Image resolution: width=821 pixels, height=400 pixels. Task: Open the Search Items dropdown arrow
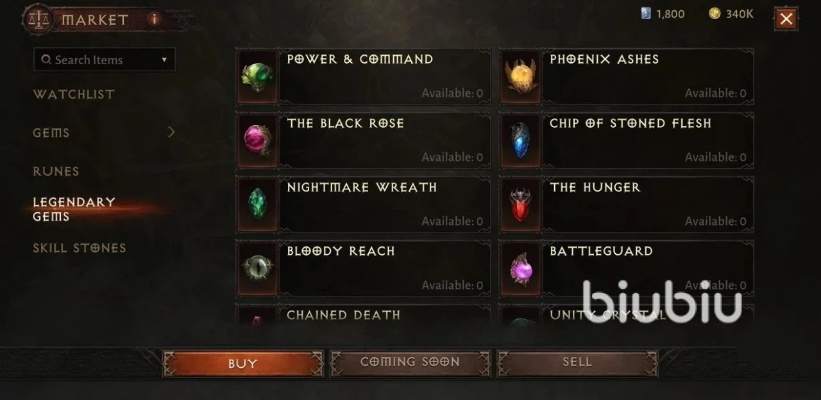[164, 60]
